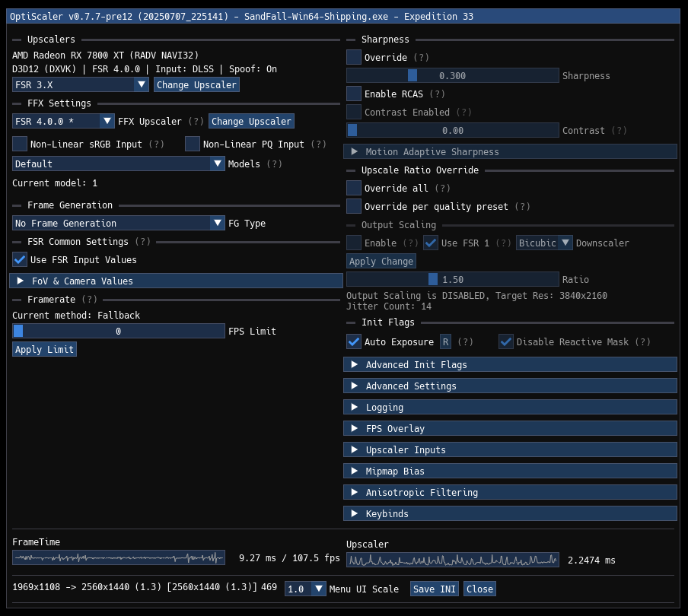The height and width of the screenshot is (616, 688).
Task: Click the FPS Limit input field
Action: coord(118,331)
